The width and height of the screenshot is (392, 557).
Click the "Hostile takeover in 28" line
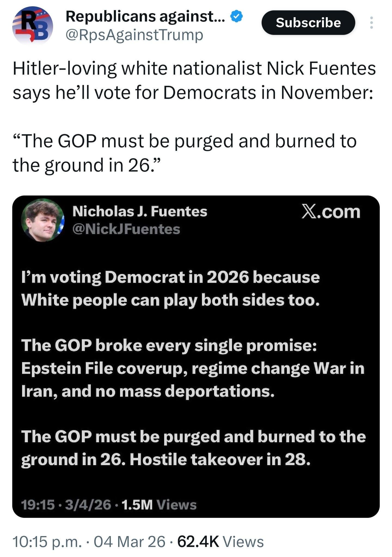coord(220,460)
